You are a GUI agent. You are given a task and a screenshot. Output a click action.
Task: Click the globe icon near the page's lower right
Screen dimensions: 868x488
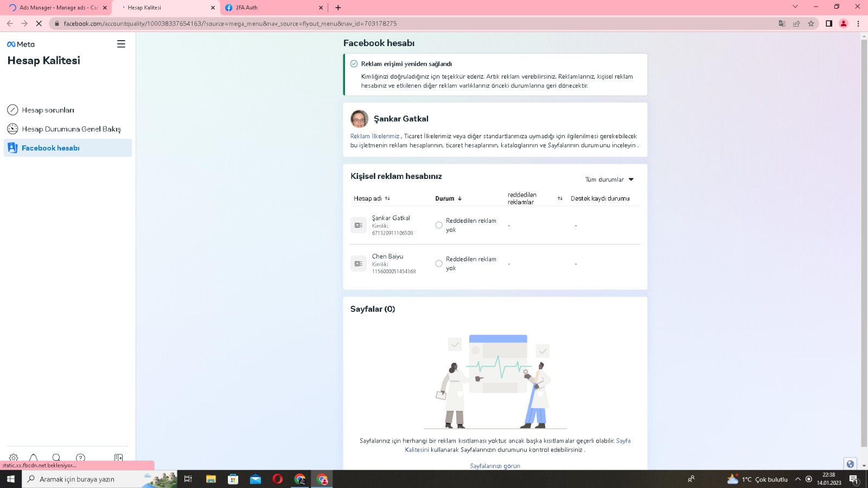850,464
